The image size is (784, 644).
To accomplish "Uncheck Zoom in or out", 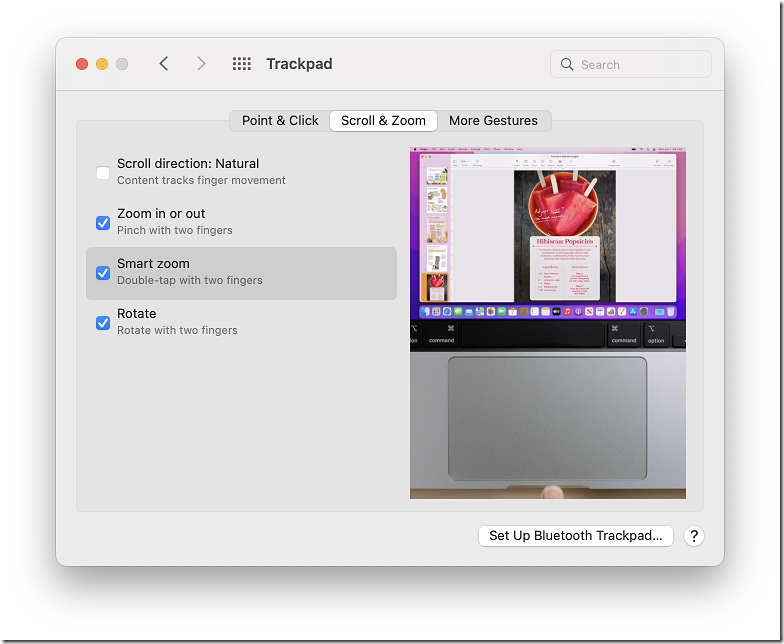I will click(x=103, y=222).
